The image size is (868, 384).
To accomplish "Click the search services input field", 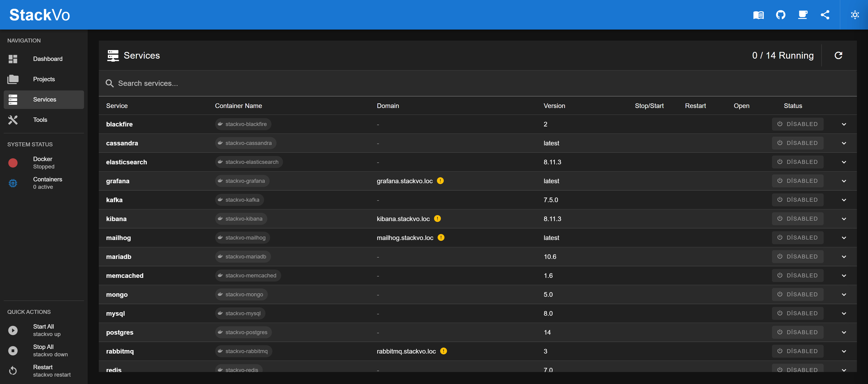I will click(236, 83).
